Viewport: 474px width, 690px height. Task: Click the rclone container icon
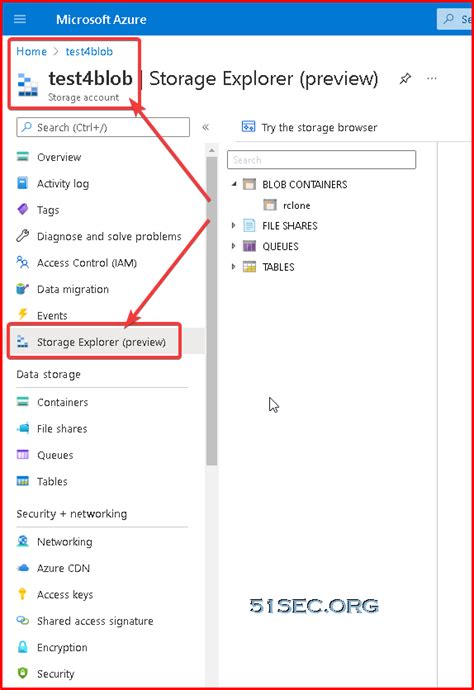270,205
